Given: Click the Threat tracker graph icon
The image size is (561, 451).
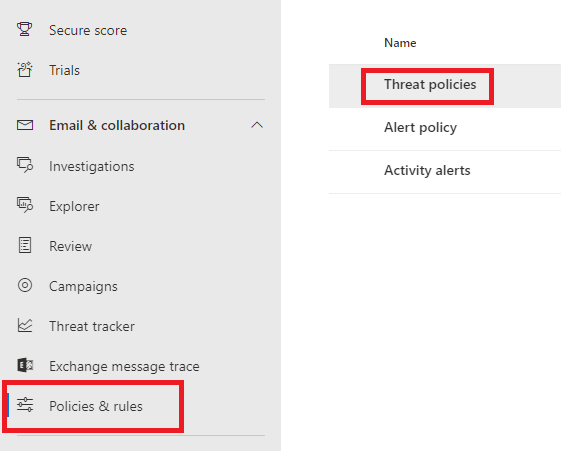Looking at the screenshot, I should coord(25,325).
